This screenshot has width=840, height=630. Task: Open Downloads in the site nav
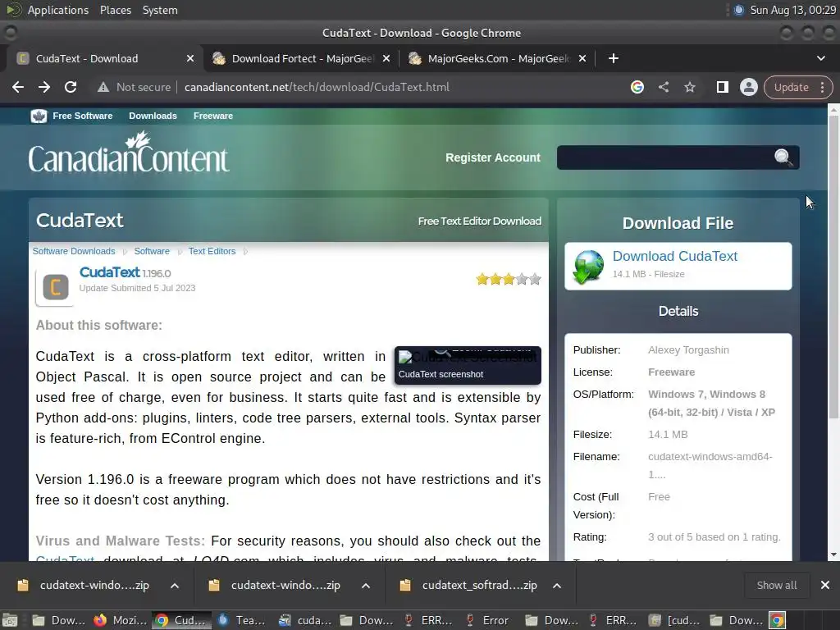point(153,116)
